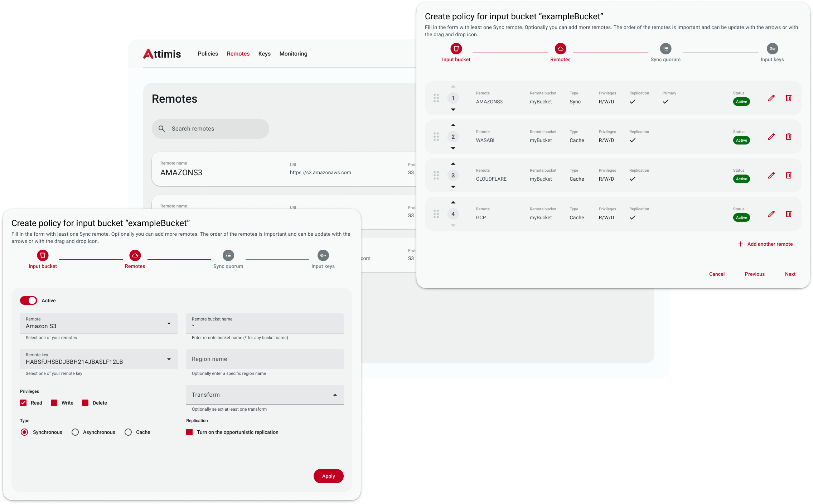Screen dimensions: 813x504
Task: Delete the WASABI remote with trash icon
Action: pyautogui.click(x=788, y=137)
